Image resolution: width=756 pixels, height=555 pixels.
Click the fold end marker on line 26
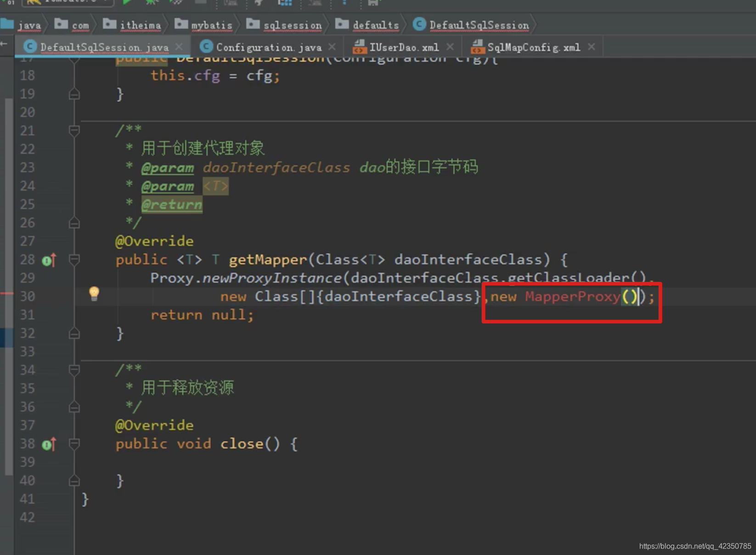[74, 223]
